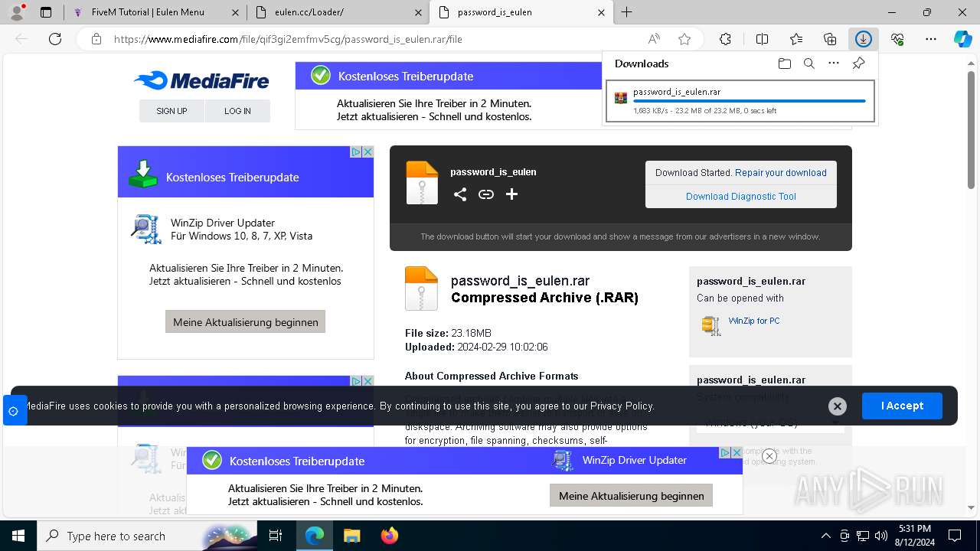Select File size 23.18MB text

pos(448,334)
